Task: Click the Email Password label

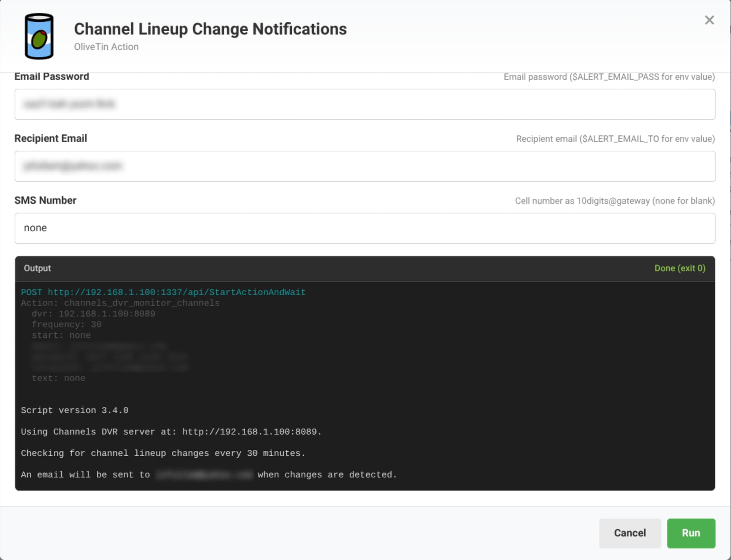Action: (52, 76)
